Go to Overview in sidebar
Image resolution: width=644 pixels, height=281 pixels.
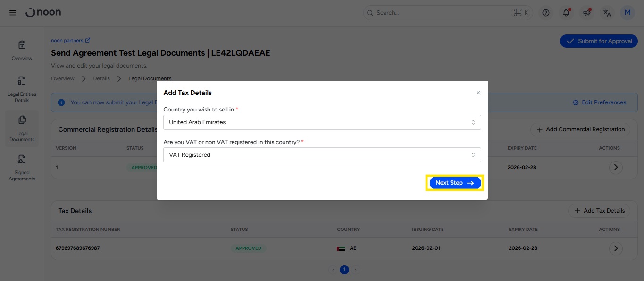click(x=22, y=51)
